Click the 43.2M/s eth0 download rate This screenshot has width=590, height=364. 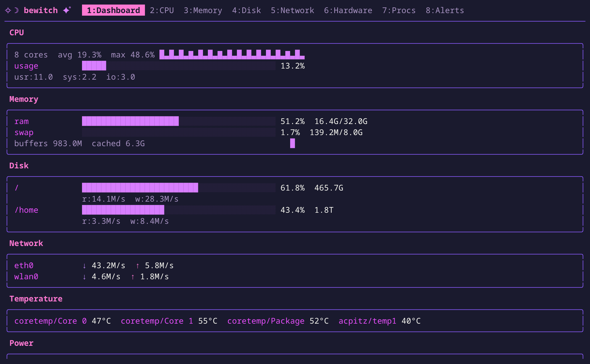point(108,266)
